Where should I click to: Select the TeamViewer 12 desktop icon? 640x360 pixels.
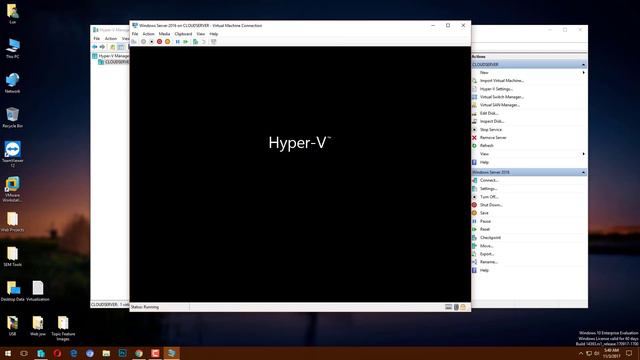[13, 153]
